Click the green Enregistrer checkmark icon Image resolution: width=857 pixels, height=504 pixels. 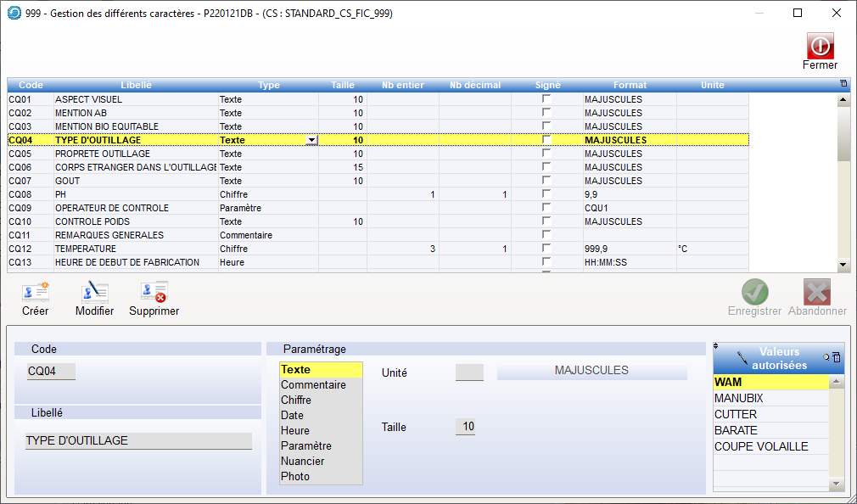(754, 293)
